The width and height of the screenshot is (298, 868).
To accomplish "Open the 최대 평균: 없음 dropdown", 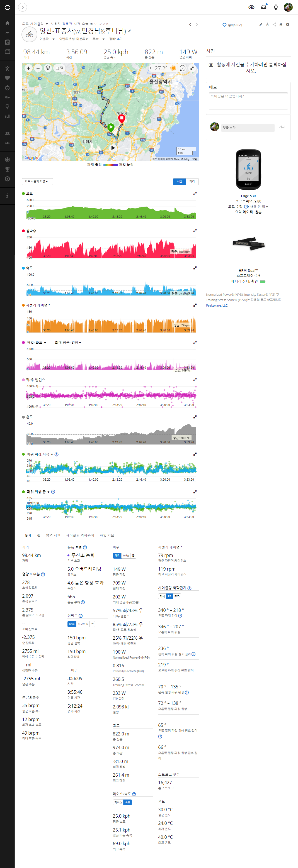I will point(68,343).
